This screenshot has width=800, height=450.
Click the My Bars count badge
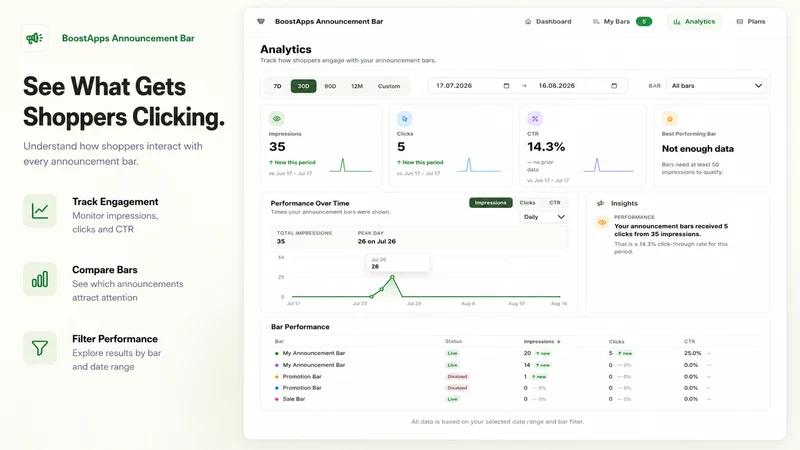tap(644, 21)
